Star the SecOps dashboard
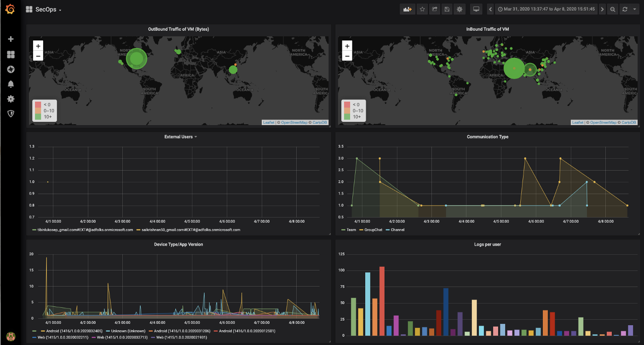 pyautogui.click(x=422, y=9)
